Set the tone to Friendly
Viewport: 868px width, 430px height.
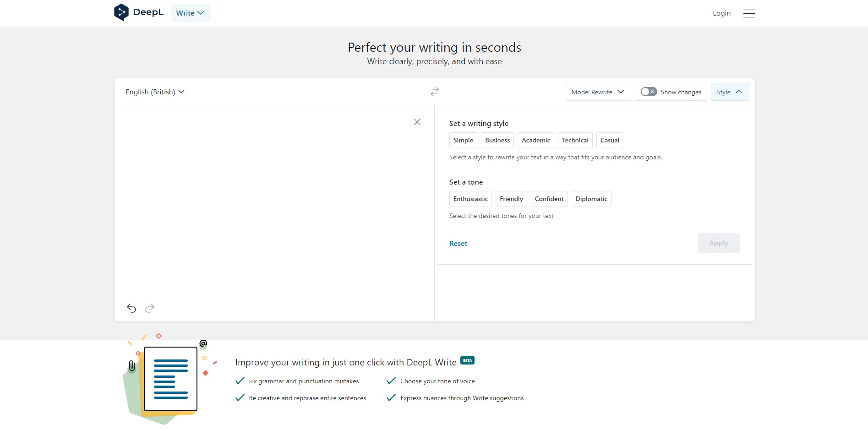click(x=511, y=199)
